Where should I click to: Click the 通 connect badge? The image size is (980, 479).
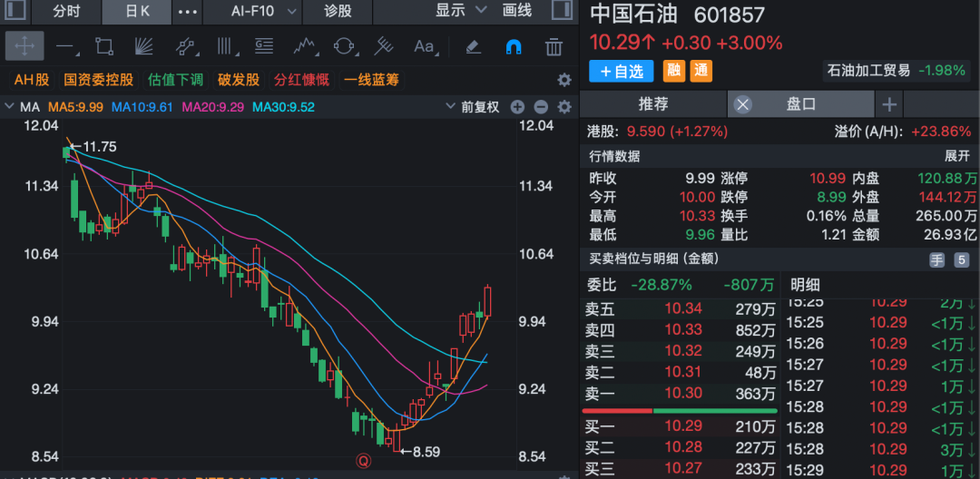pos(701,71)
